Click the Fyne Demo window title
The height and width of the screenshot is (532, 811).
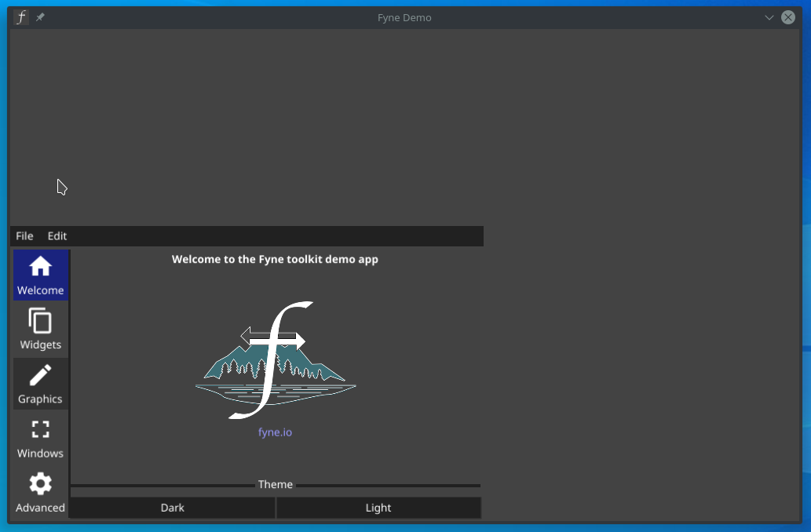click(404, 17)
